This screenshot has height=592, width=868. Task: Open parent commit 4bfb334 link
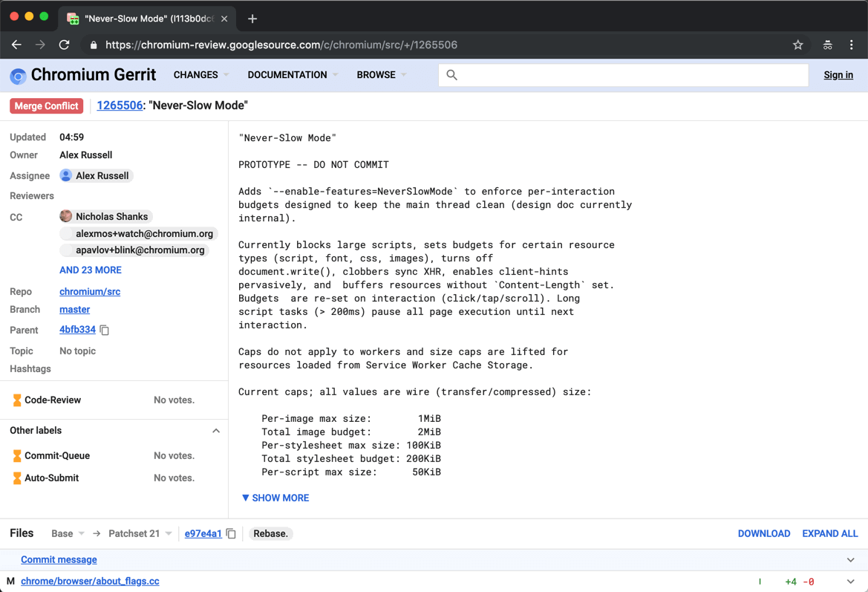[x=77, y=330]
